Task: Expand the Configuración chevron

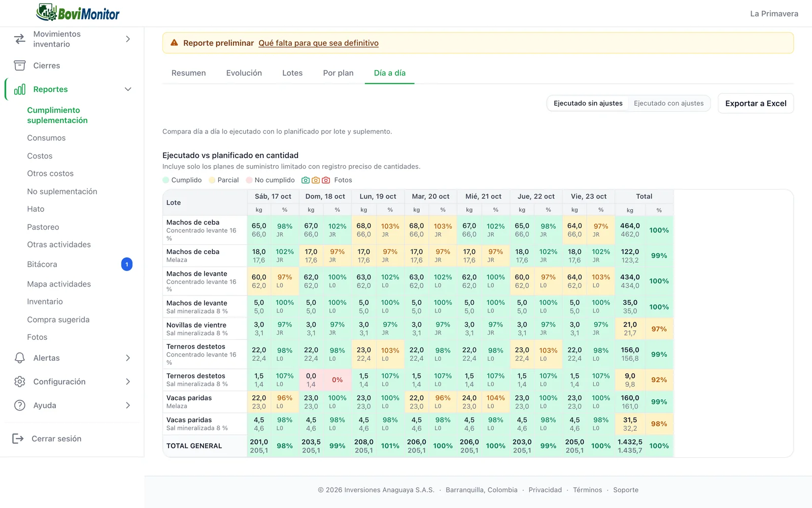Action: [x=128, y=382]
